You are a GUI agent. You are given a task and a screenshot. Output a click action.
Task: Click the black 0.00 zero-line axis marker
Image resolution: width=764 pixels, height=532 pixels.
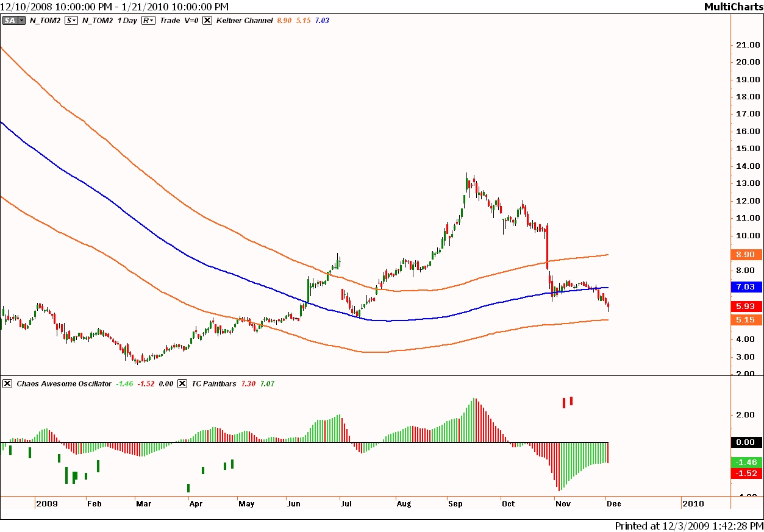(x=746, y=442)
